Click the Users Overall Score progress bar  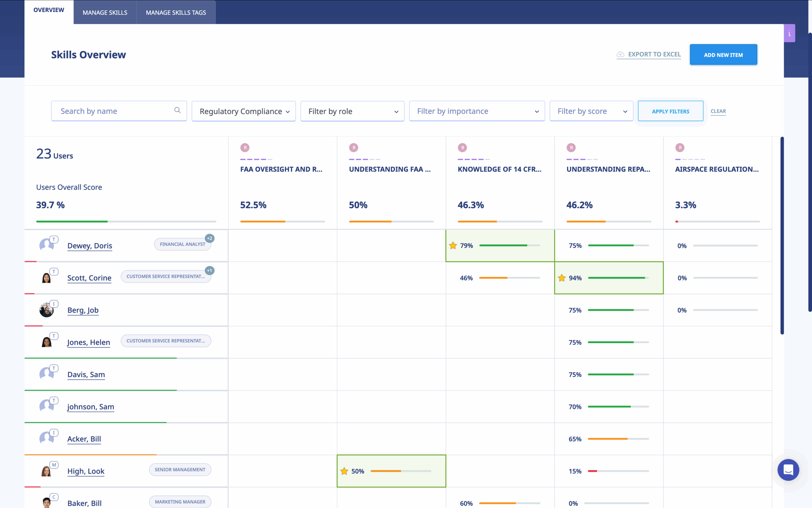tap(126, 221)
